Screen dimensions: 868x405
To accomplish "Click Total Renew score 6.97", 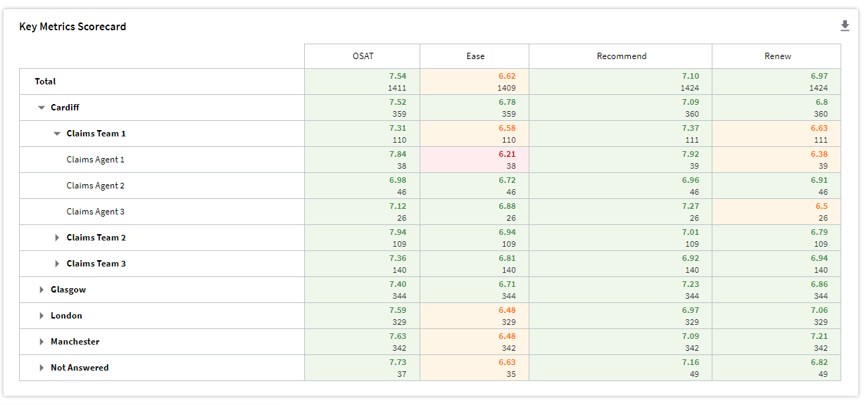I will 819,76.
